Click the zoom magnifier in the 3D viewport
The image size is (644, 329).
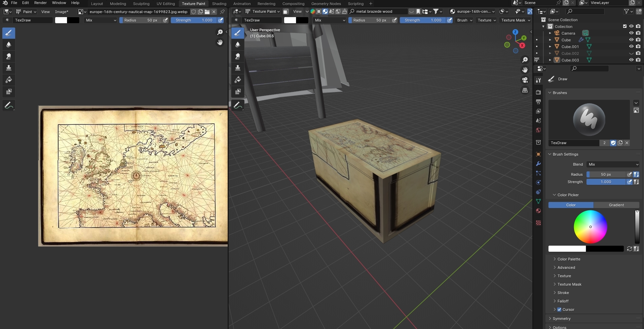tap(525, 60)
